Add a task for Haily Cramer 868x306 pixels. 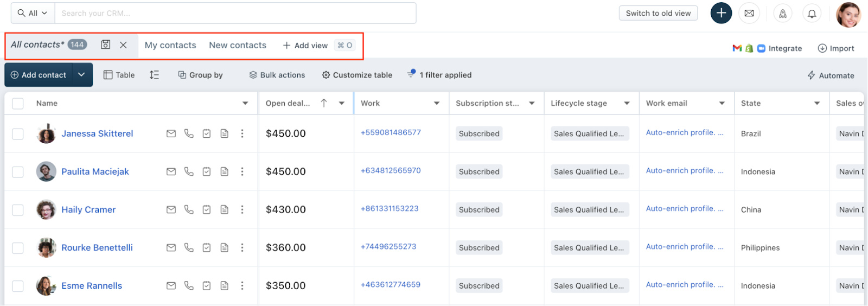pyautogui.click(x=207, y=209)
